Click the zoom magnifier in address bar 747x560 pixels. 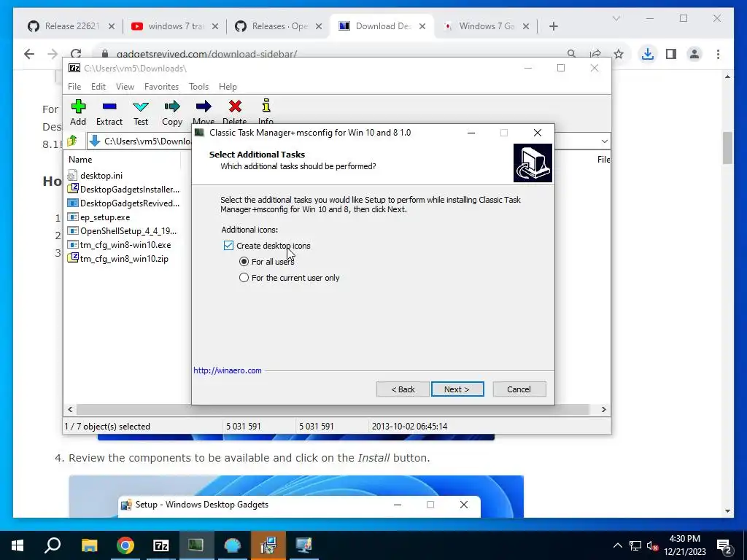pyautogui.click(x=572, y=54)
